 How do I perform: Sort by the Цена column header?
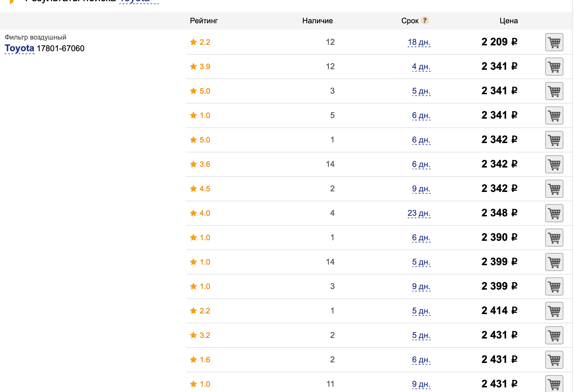[509, 21]
